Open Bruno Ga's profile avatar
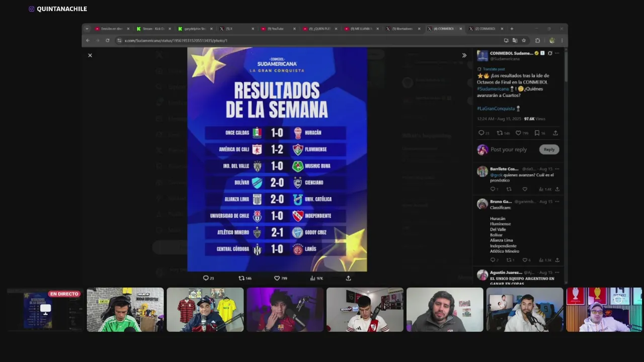The image size is (644, 362). pyautogui.click(x=482, y=204)
